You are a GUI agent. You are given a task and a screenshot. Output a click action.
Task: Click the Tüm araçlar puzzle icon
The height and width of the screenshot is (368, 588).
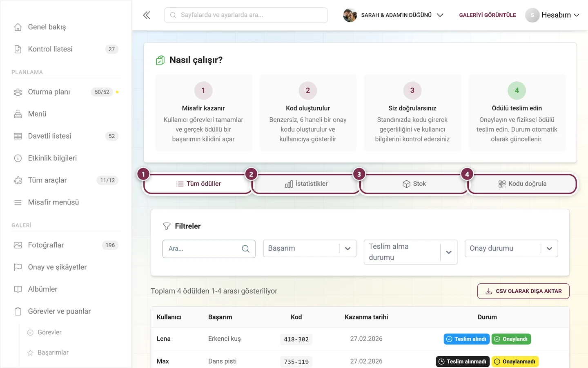pos(18,180)
